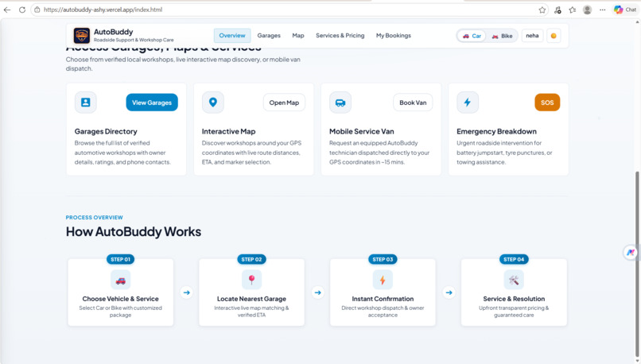Click the STEP 02 badge
This screenshot has height=364, width=641.
pyautogui.click(x=252, y=259)
